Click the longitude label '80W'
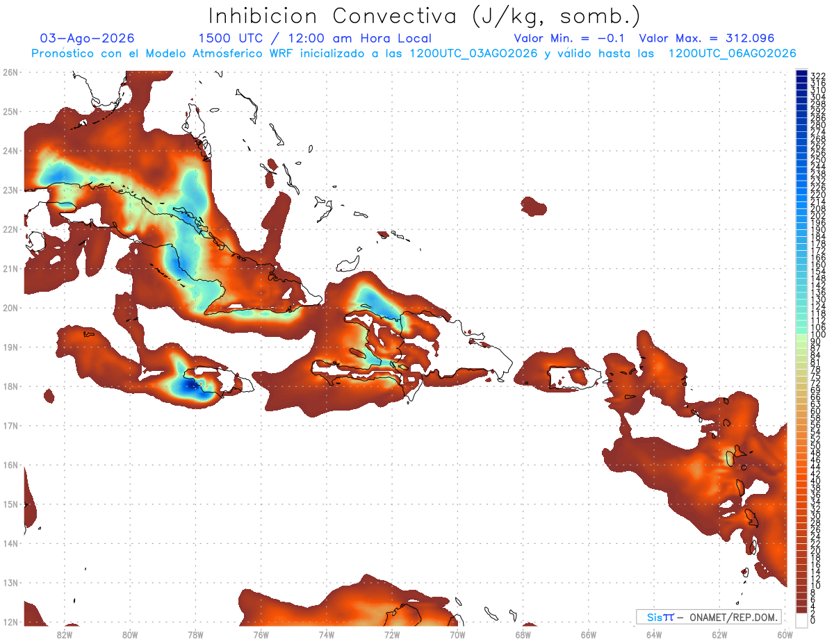The image size is (834, 644). point(130,635)
